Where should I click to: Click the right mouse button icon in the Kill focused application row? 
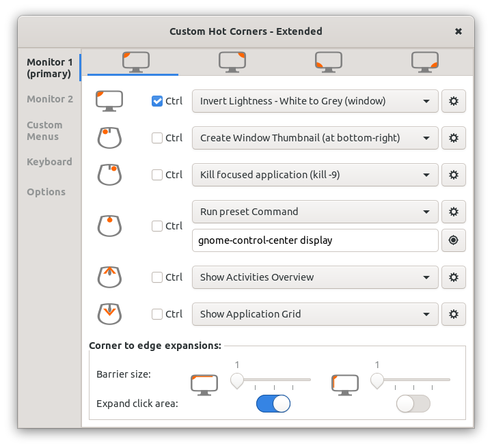pos(109,175)
